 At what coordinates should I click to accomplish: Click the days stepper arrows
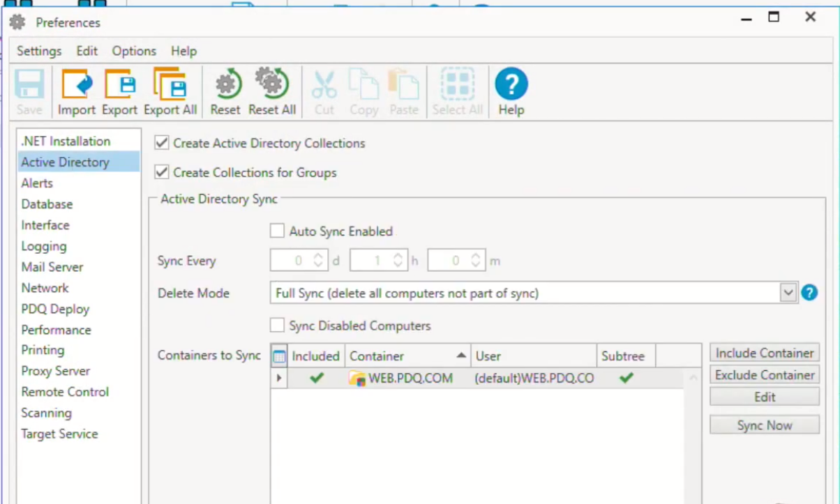[x=318, y=261]
